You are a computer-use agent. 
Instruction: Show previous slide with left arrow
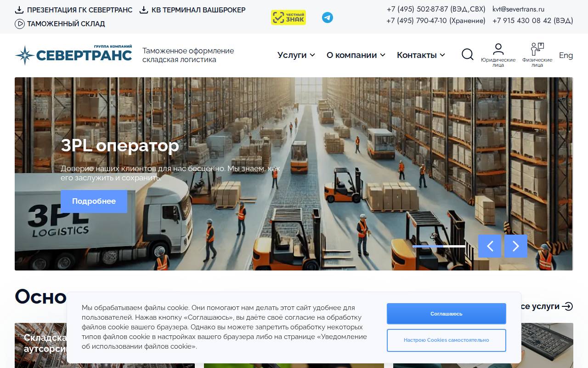coord(490,246)
